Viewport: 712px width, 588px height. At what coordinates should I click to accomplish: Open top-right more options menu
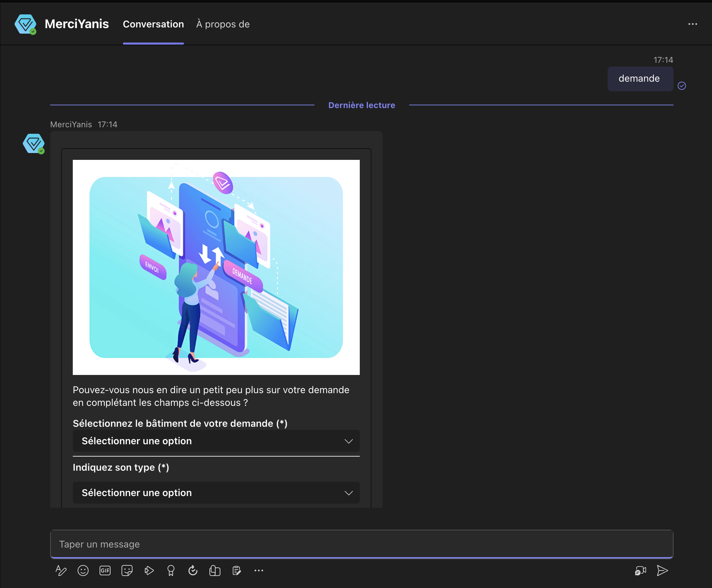pos(692,24)
